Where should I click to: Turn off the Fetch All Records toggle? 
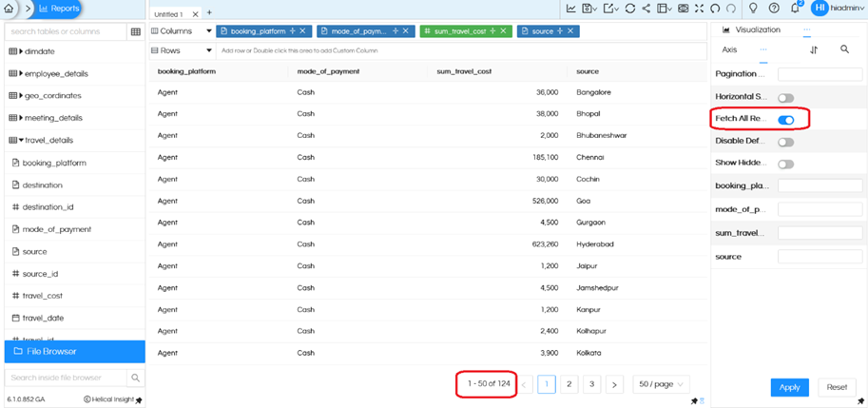pos(786,120)
